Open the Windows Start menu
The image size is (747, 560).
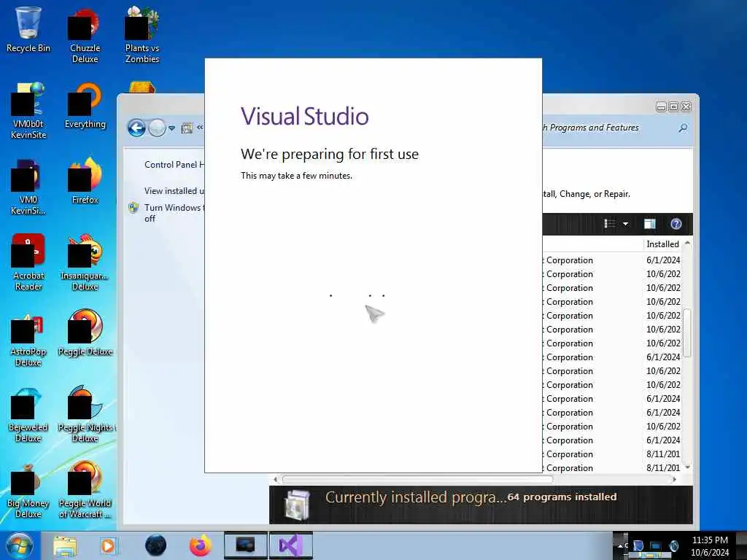click(x=19, y=545)
